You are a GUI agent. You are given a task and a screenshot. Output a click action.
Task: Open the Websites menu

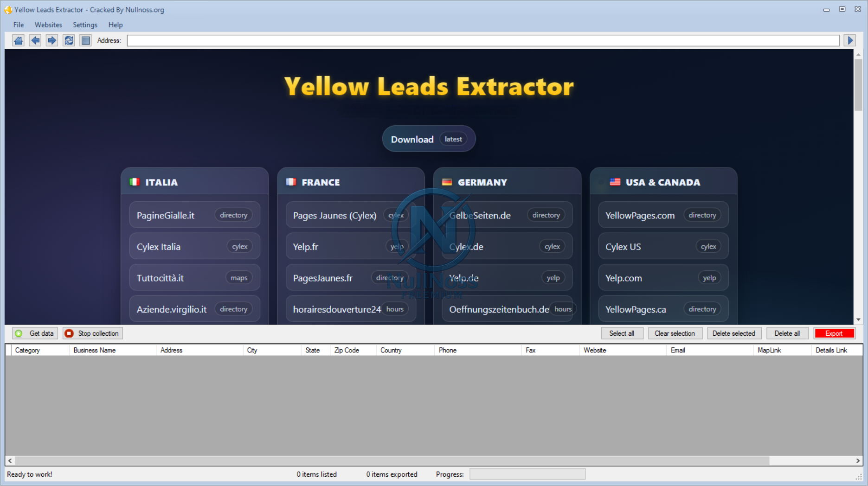point(48,25)
